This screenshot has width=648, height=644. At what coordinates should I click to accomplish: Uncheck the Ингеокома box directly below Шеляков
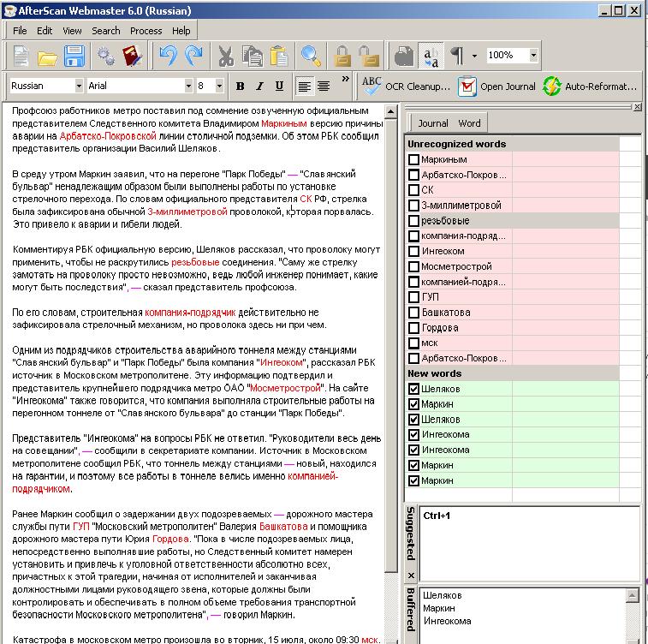(x=413, y=434)
